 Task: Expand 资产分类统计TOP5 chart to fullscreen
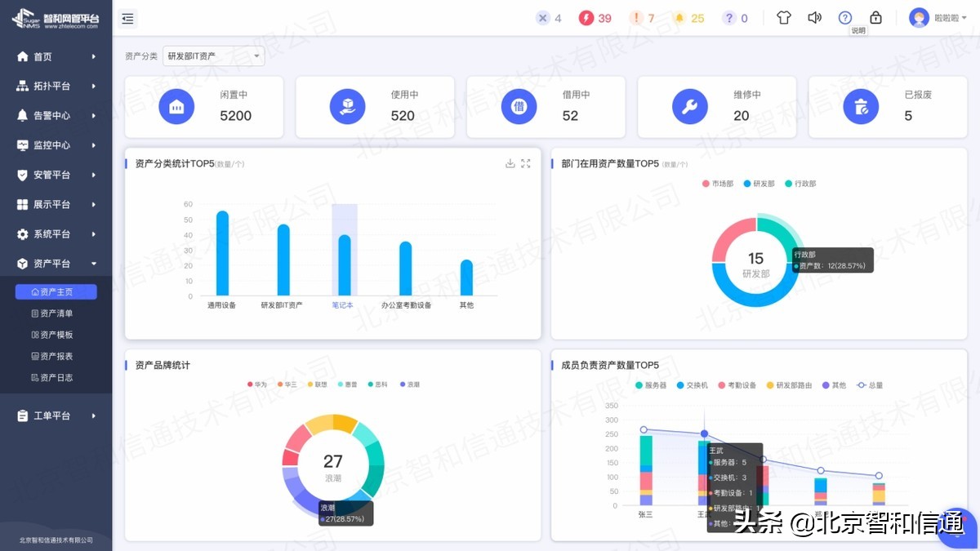point(528,163)
